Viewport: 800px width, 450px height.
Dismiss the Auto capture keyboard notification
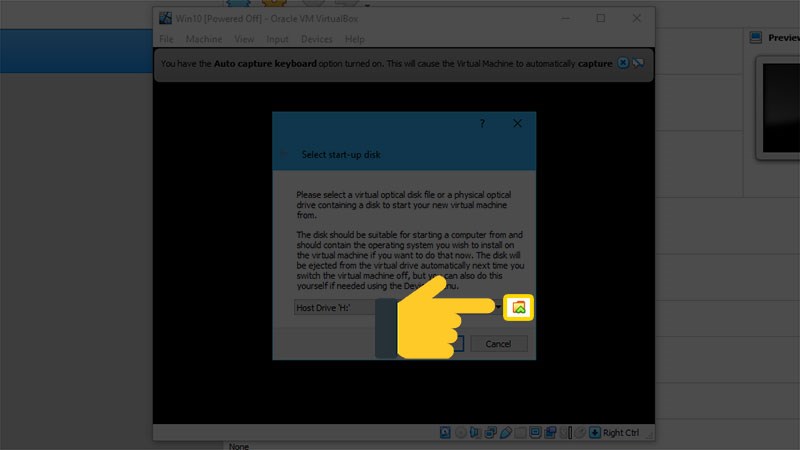[x=623, y=63]
